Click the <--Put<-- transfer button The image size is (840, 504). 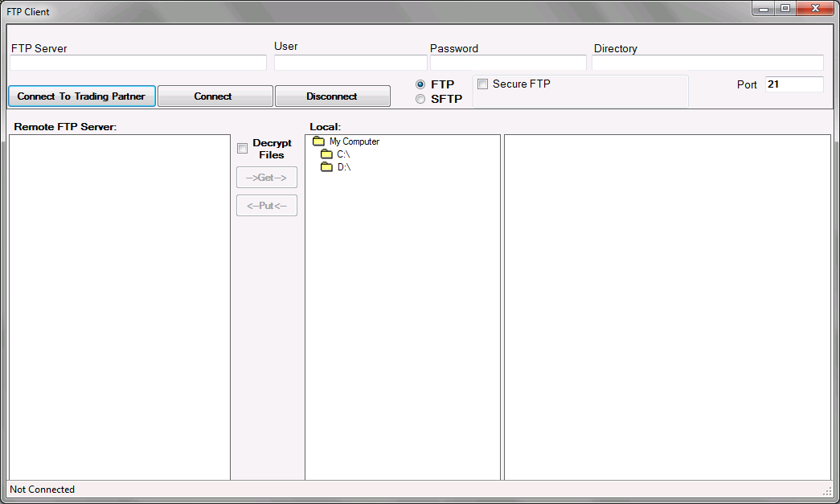coord(266,205)
